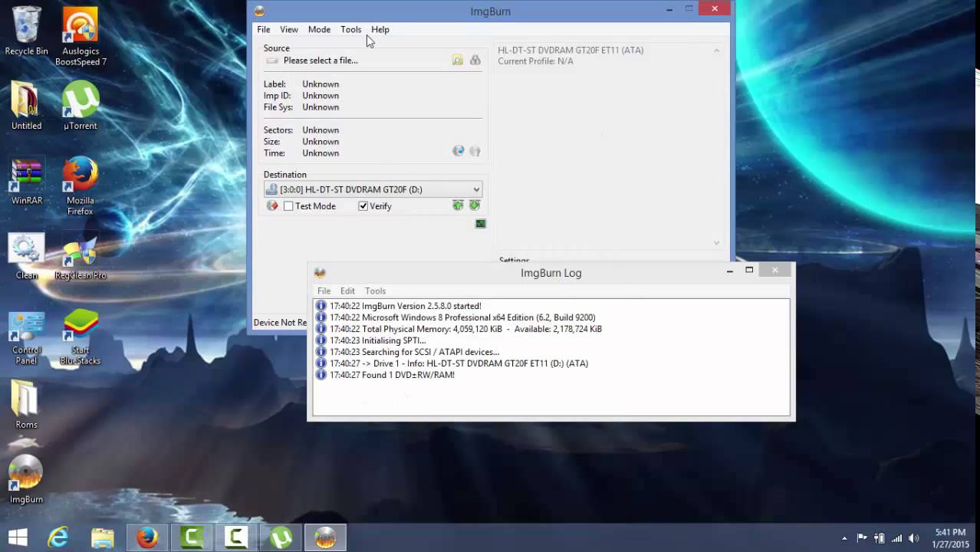Screen dimensions: 980x552
Task: Select the WinRAR desktop icon
Action: [26, 181]
